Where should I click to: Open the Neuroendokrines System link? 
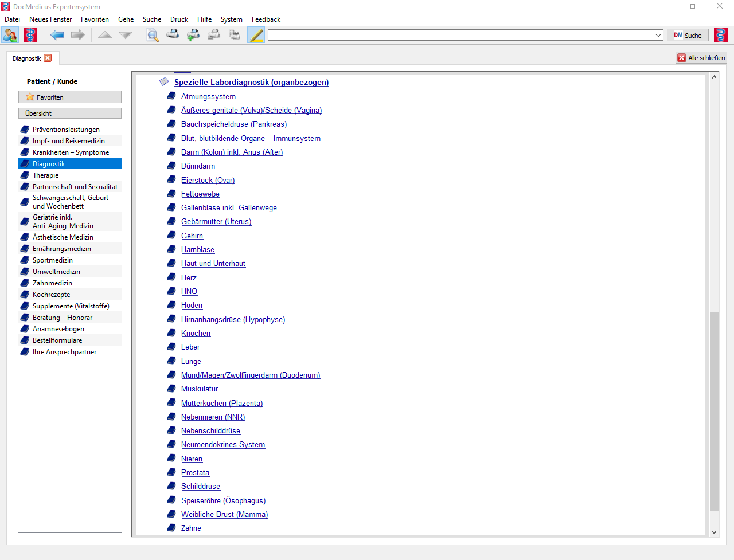pyautogui.click(x=223, y=444)
